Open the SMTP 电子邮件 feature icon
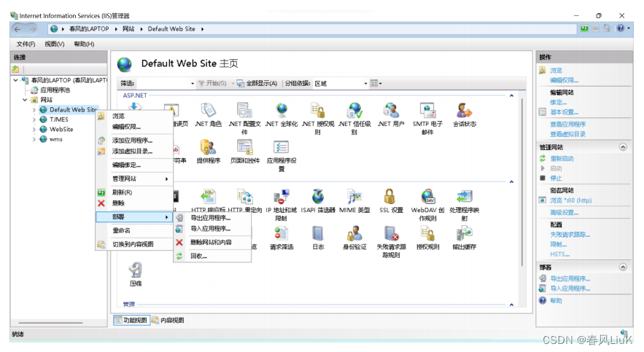 (x=427, y=119)
